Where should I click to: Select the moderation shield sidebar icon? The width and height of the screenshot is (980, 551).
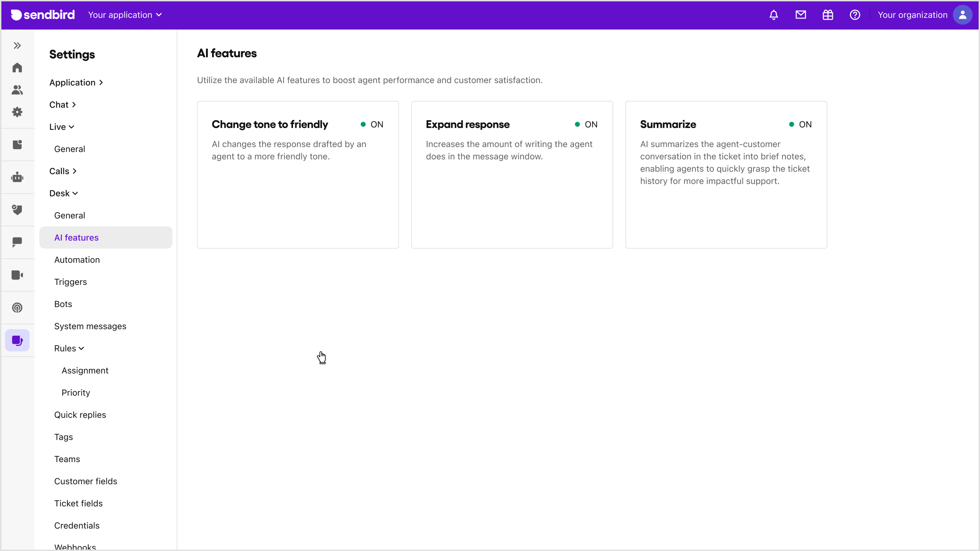[17, 210]
